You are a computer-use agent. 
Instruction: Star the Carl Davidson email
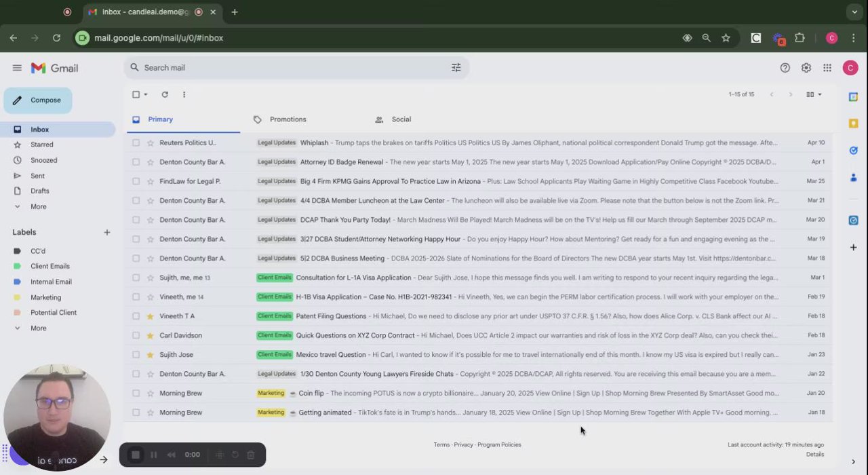tap(150, 335)
